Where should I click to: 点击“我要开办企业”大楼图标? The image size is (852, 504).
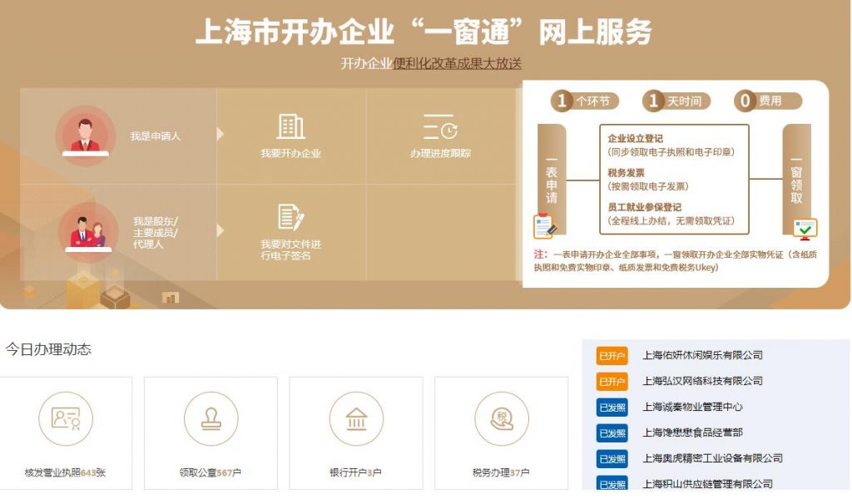pyautogui.click(x=292, y=126)
